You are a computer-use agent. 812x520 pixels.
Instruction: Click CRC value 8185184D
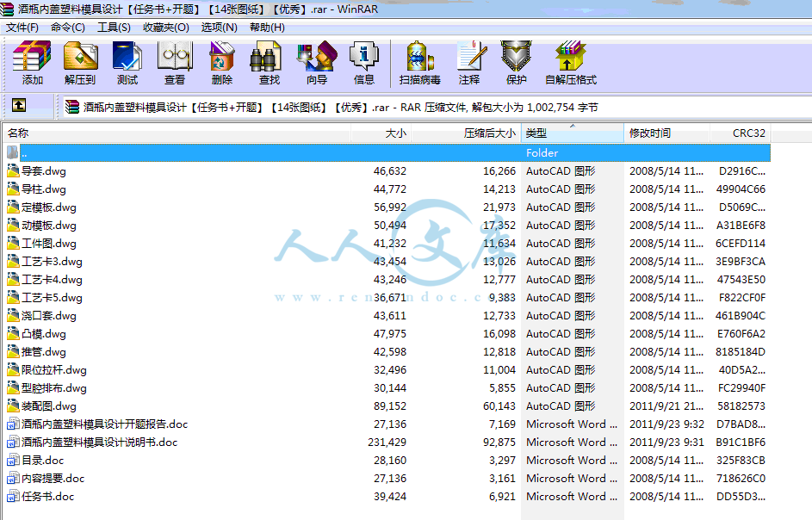[741, 351]
